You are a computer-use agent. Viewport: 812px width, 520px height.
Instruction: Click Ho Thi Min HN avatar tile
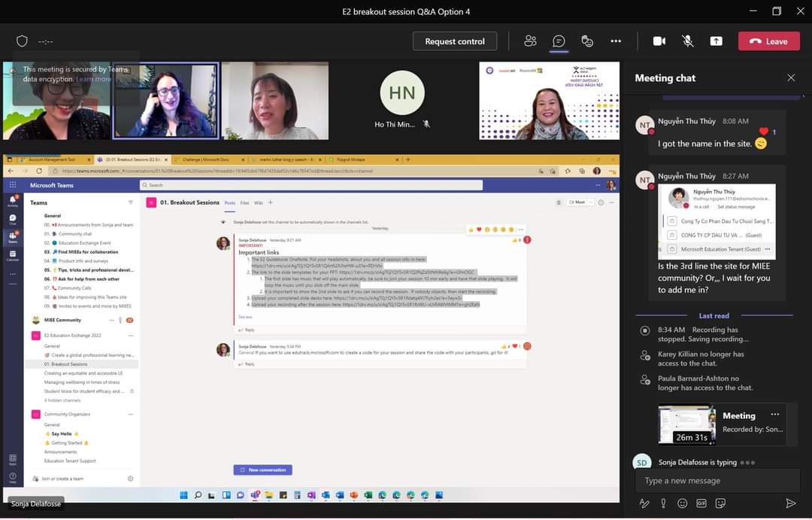click(401, 93)
